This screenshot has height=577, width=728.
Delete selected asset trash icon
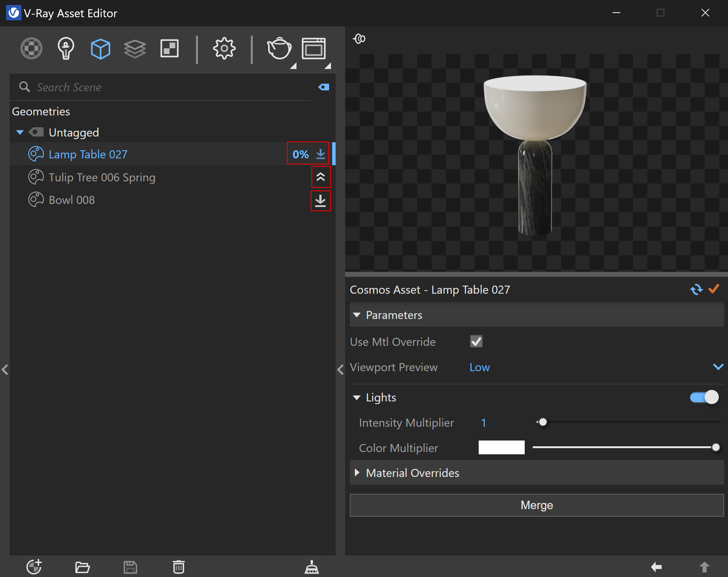click(178, 567)
